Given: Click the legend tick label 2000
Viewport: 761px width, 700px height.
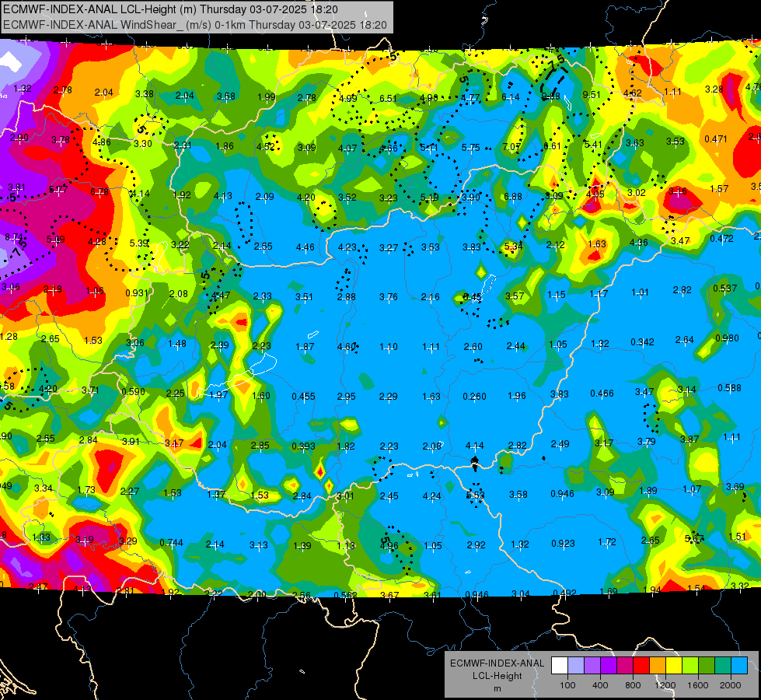Looking at the screenshot, I should 731,685.
